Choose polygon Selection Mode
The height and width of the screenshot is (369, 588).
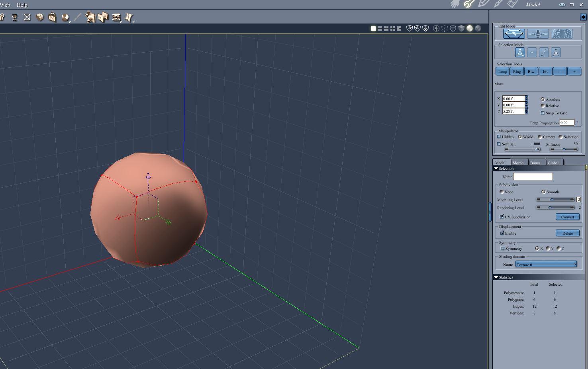point(556,52)
